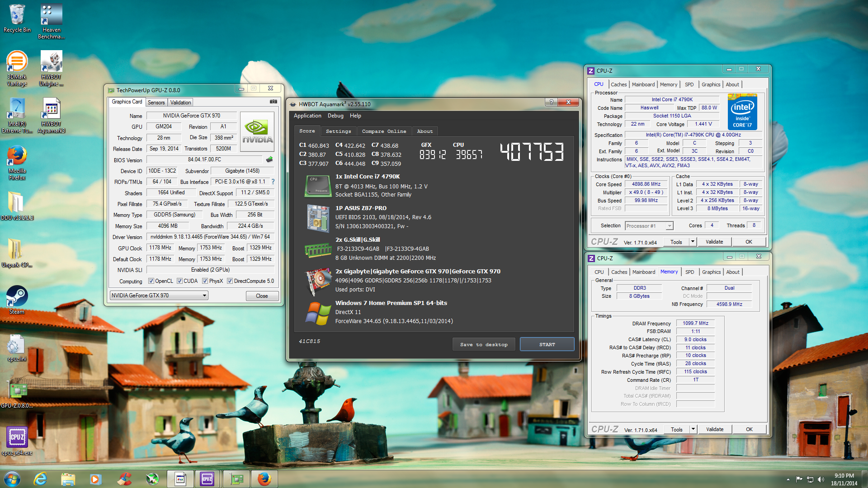Open the Application menu in Aquamark
Viewport: 868px width, 488px height.
coord(307,116)
